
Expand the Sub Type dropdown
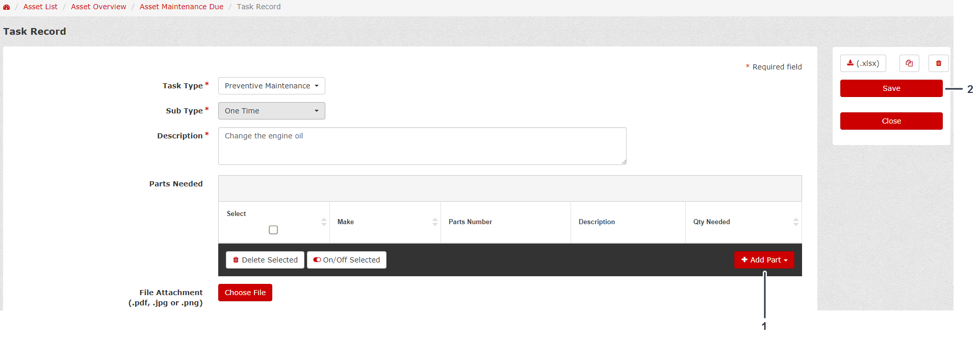(x=271, y=111)
